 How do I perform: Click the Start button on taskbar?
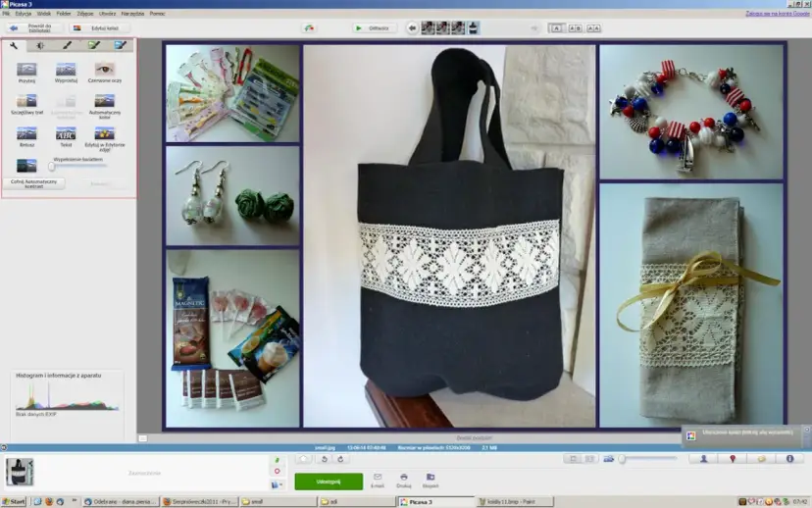point(14,500)
